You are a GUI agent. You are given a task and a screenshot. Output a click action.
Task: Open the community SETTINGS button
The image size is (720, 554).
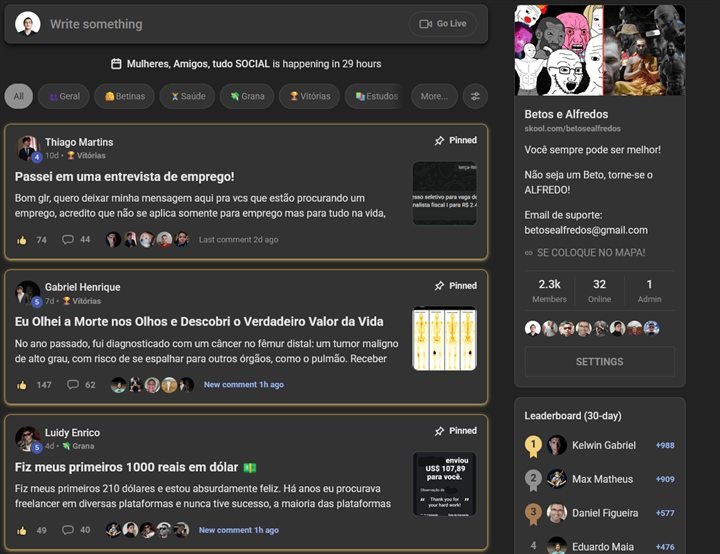point(600,362)
